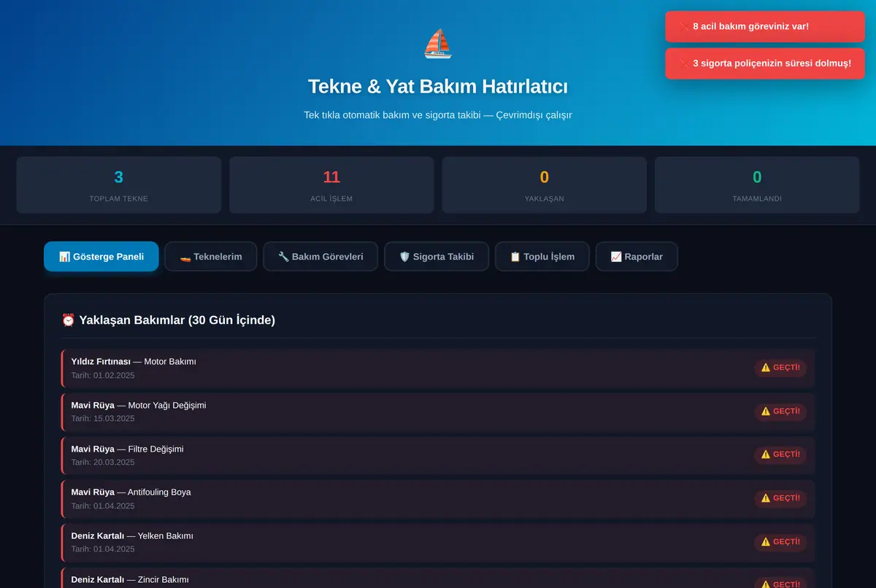Select the Mavi Rüya — Antifouling Boya row

438,499
